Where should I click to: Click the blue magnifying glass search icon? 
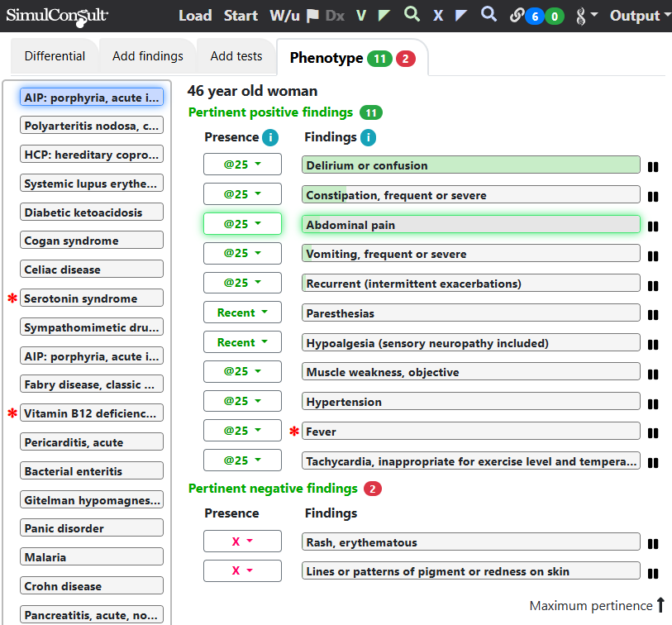(489, 14)
